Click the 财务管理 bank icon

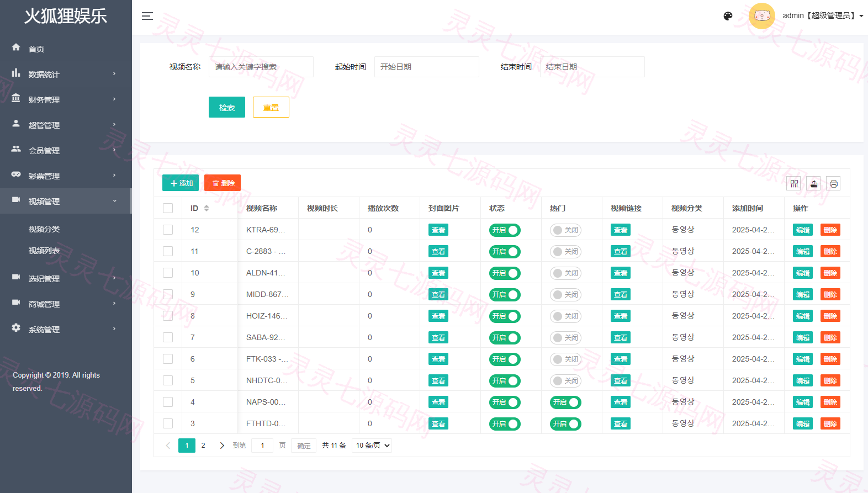(16, 98)
